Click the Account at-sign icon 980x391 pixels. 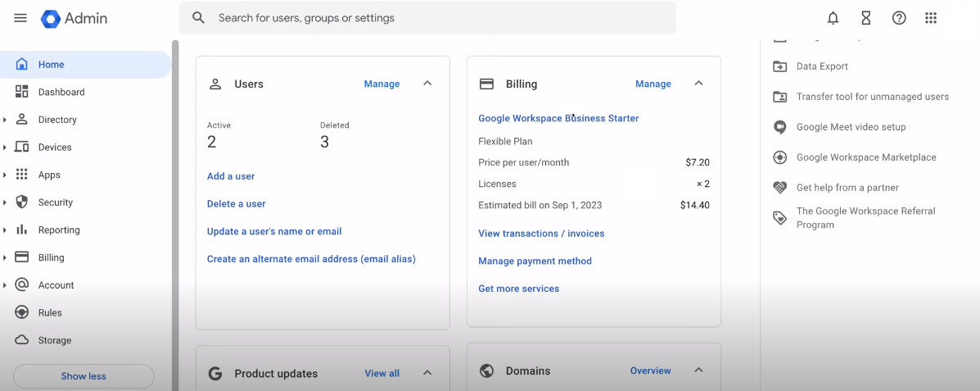[x=22, y=284]
